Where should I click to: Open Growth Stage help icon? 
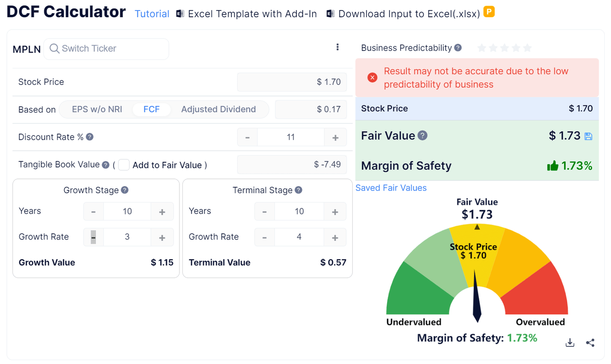pyautogui.click(x=125, y=190)
